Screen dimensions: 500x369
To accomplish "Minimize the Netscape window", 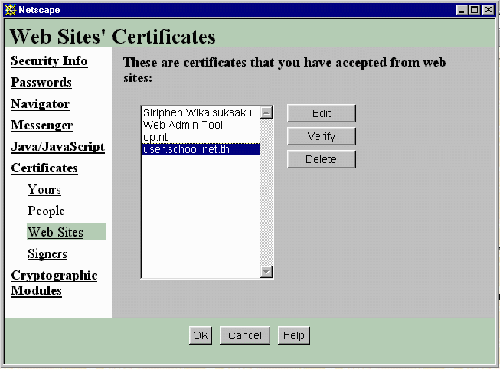I will tap(461, 10).
